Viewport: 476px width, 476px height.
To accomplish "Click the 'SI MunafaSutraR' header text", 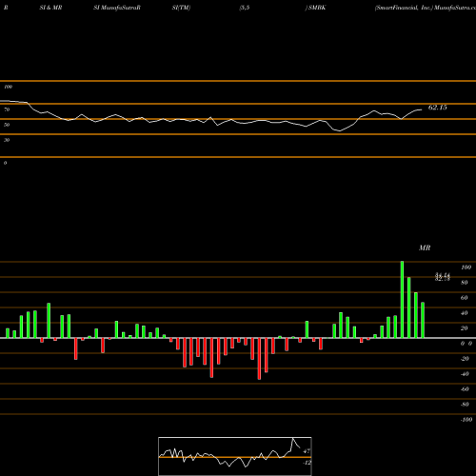I will tap(117, 8).
